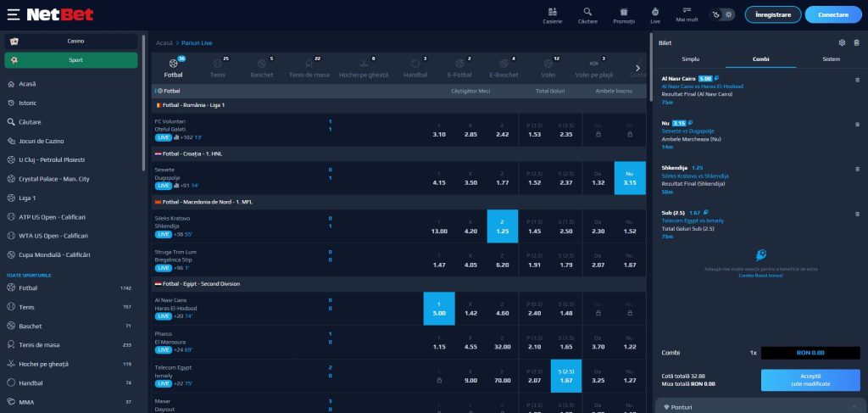This screenshot has height=413, width=868.
Task: Open the hamburger menu beside the NetBet logo
Action: (x=14, y=14)
